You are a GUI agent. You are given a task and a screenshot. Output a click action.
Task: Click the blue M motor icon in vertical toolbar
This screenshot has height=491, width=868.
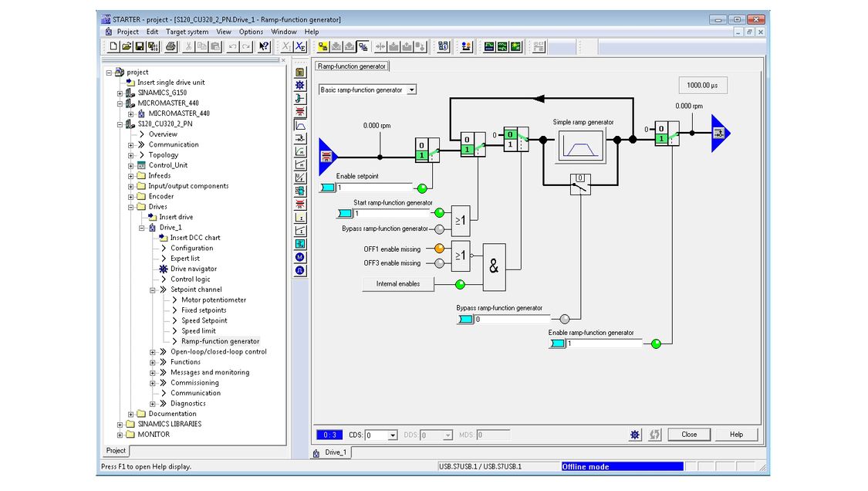tap(299, 257)
